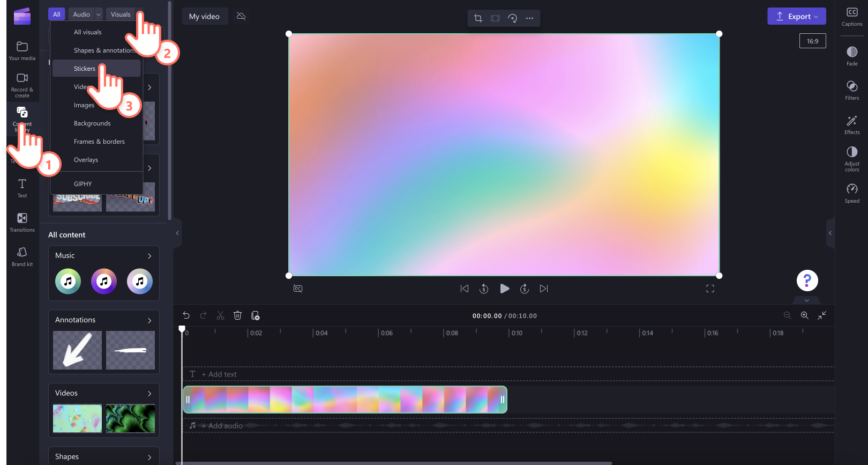Viewport: 868px width, 465px height.
Task: Expand the Annotations category
Action: [149, 320]
